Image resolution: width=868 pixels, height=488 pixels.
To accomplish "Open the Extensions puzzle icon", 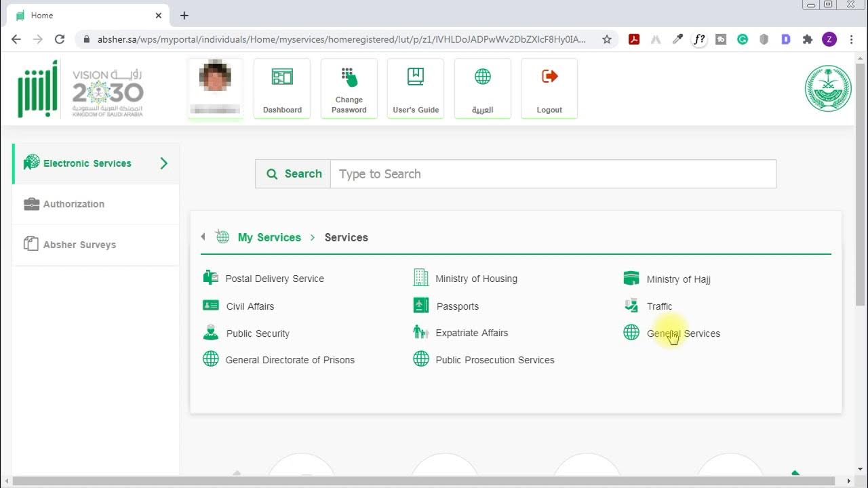I will click(808, 39).
